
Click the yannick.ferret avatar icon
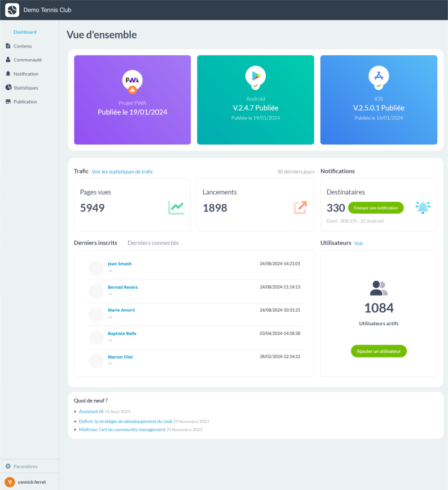pyautogui.click(x=10, y=482)
